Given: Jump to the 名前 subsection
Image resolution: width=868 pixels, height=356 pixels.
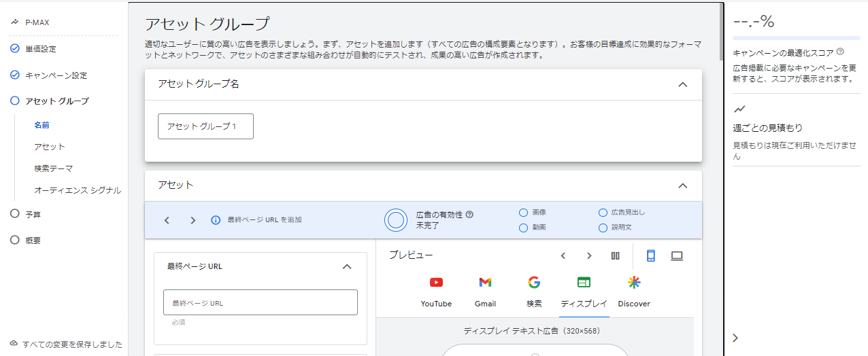Looking at the screenshot, I should [41, 125].
